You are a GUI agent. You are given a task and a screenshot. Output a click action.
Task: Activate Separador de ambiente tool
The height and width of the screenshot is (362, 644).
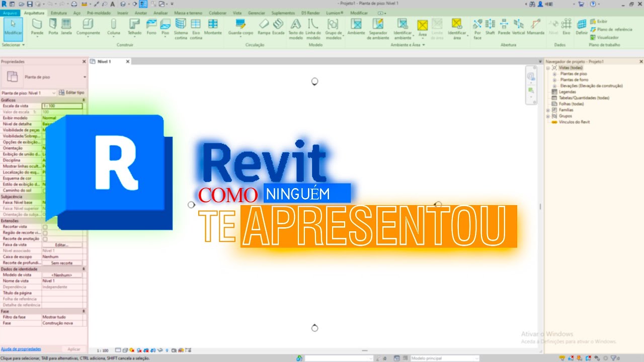click(378, 28)
